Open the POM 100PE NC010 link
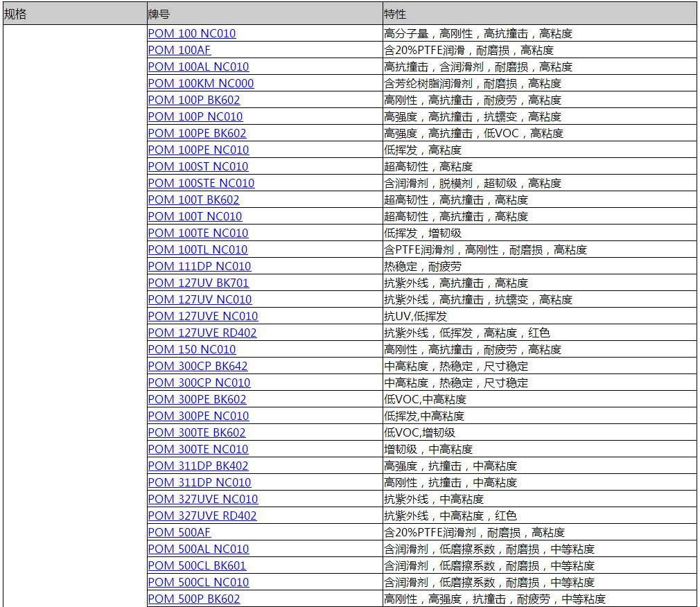The height and width of the screenshot is (607, 700). [198, 150]
